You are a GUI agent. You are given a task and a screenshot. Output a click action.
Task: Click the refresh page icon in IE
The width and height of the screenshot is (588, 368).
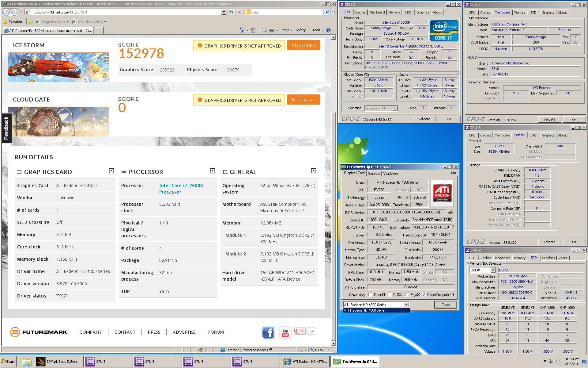point(231,12)
